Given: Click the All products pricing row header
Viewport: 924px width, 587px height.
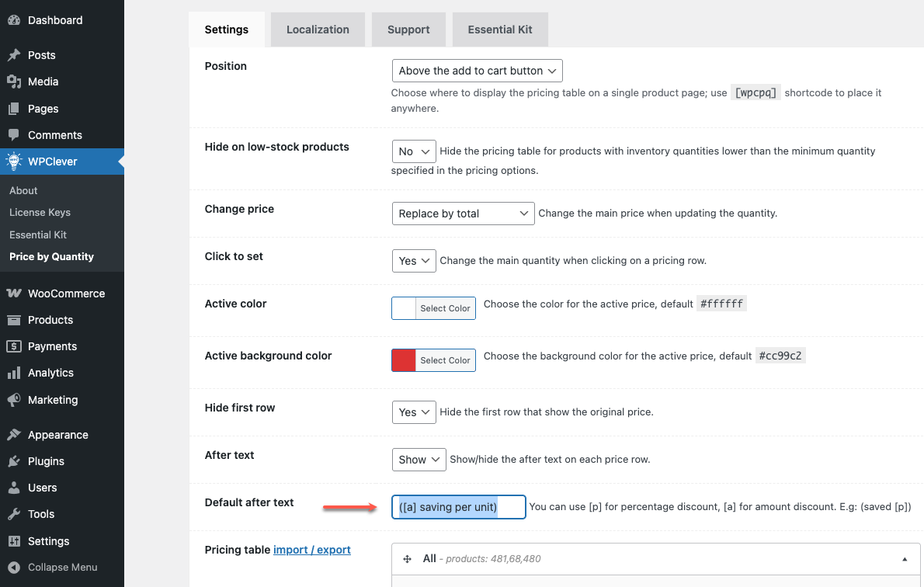Looking at the screenshot, I should tap(656, 559).
